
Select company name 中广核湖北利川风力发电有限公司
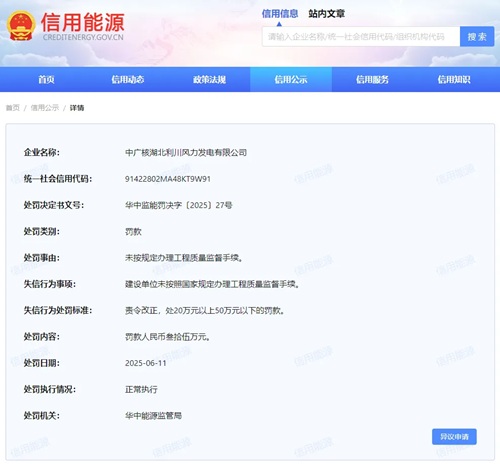coord(186,153)
